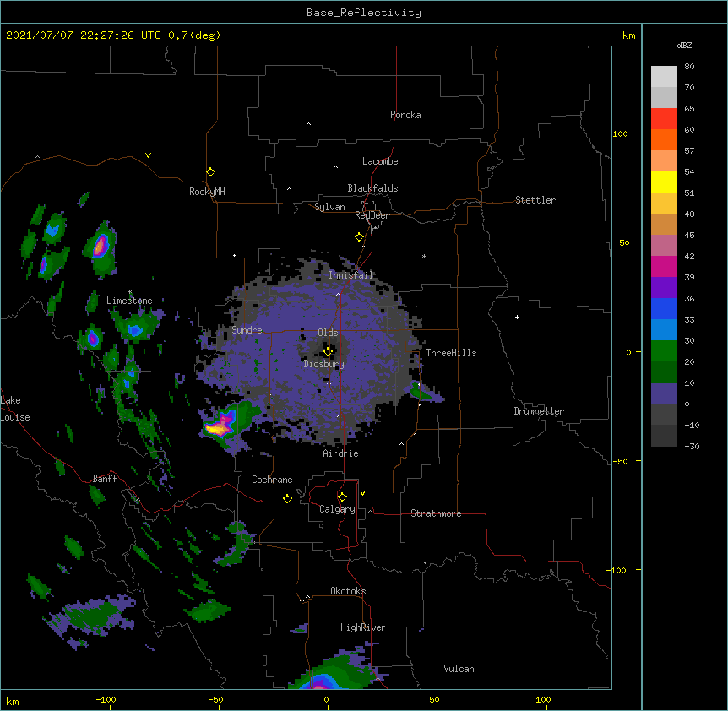Image resolution: width=728 pixels, height=711 pixels.
Task: Select the magenta 39-42 dBZ legend band
Action: [664, 266]
